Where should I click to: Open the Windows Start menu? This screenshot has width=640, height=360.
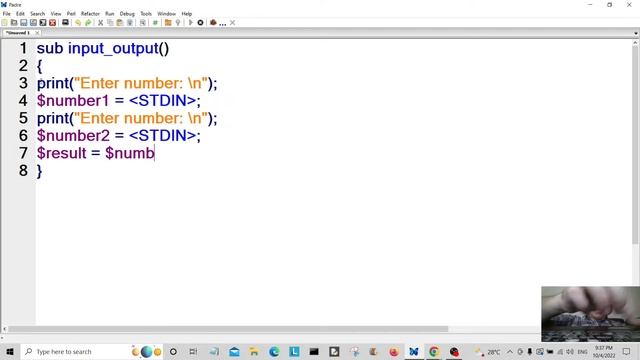[x=10, y=351]
